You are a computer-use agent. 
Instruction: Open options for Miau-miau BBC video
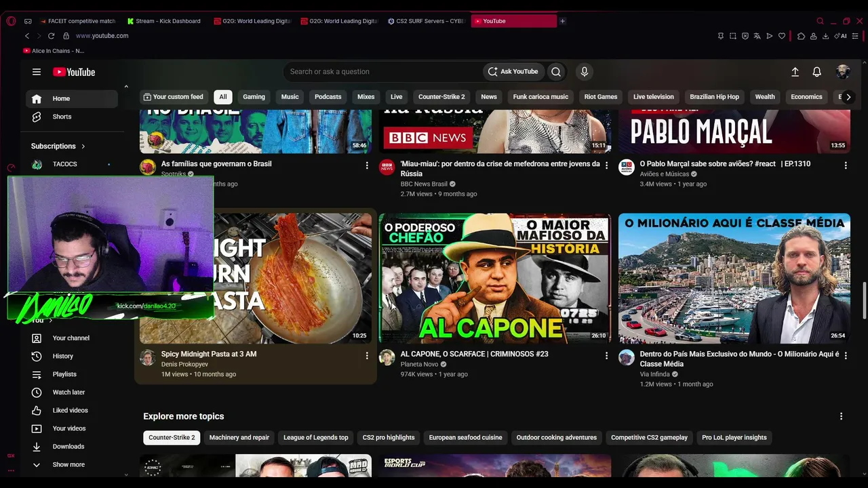606,165
